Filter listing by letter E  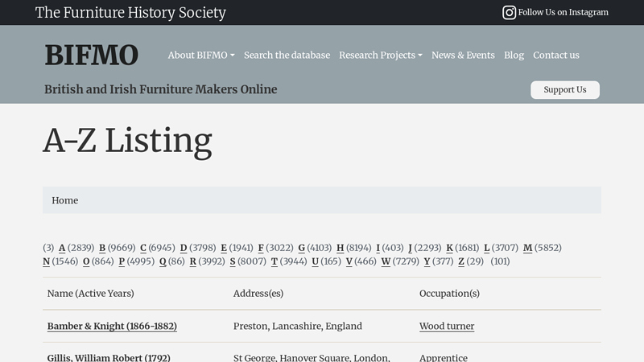click(x=224, y=248)
